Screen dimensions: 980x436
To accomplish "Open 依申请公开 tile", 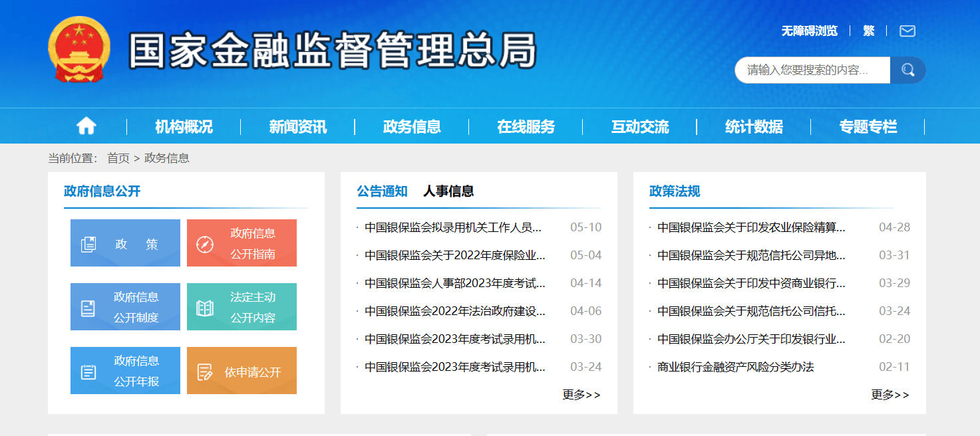I will pyautogui.click(x=242, y=370).
